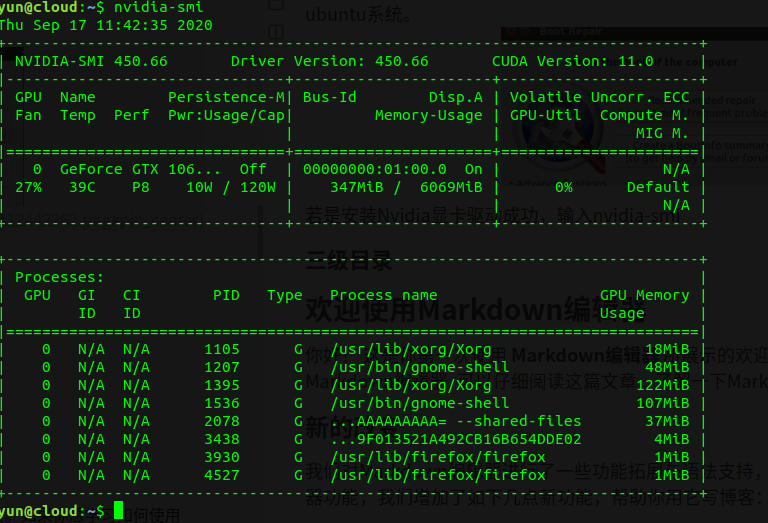Click memory used value '347MiB'
The width and height of the screenshot is (768, 523).
click(x=357, y=187)
